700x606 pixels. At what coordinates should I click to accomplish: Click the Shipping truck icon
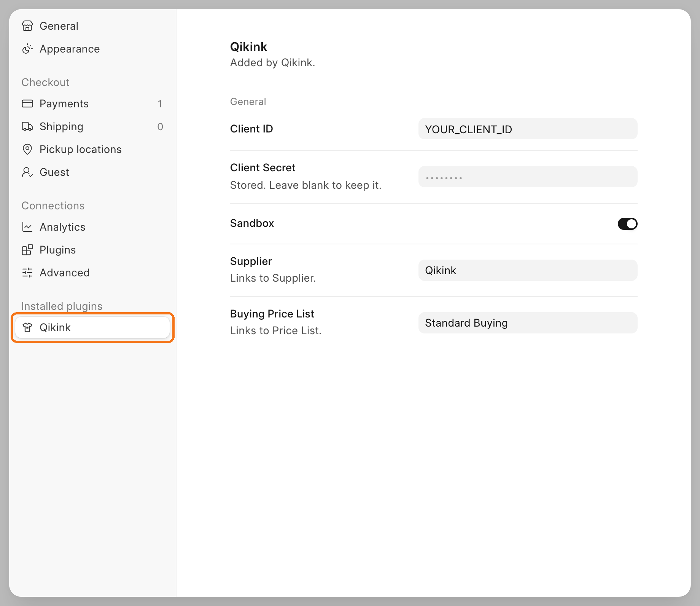pyautogui.click(x=27, y=126)
